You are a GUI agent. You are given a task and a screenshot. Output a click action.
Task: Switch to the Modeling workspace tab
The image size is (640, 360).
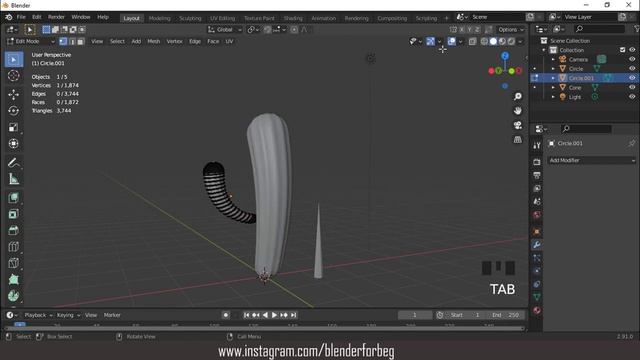[x=159, y=18]
